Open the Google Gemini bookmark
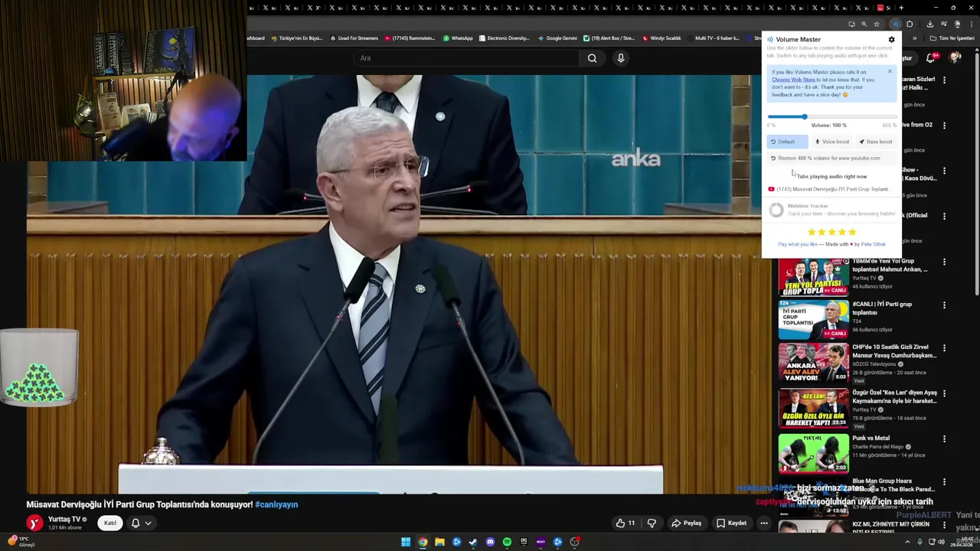 coord(557,38)
